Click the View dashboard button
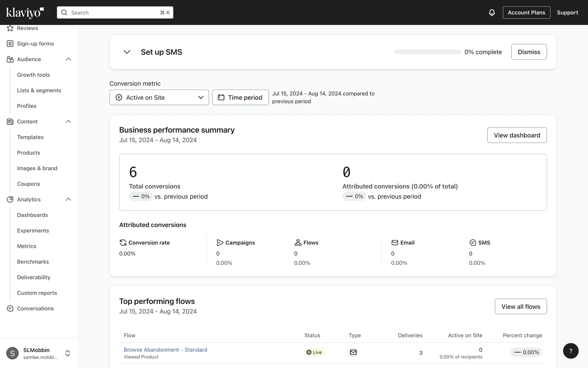The image size is (588, 368). click(517, 135)
